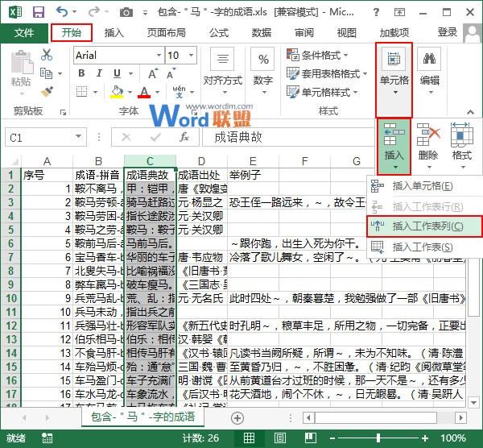Click the Paste clipboard icon

(x=22, y=63)
